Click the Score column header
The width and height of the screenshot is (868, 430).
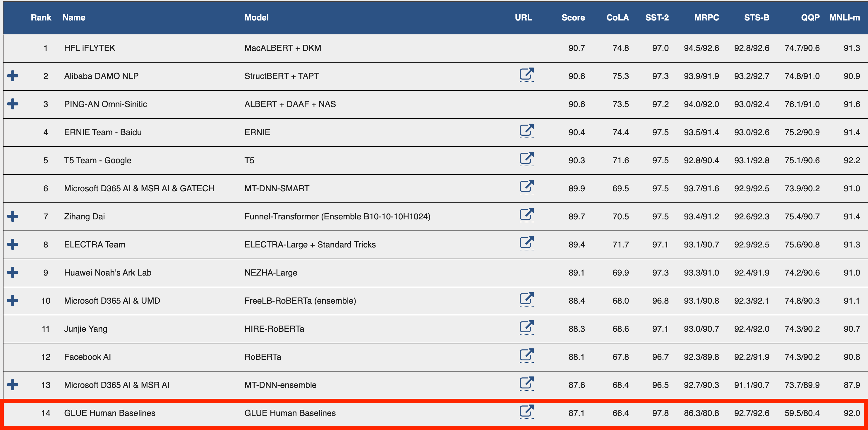(573, 18)
